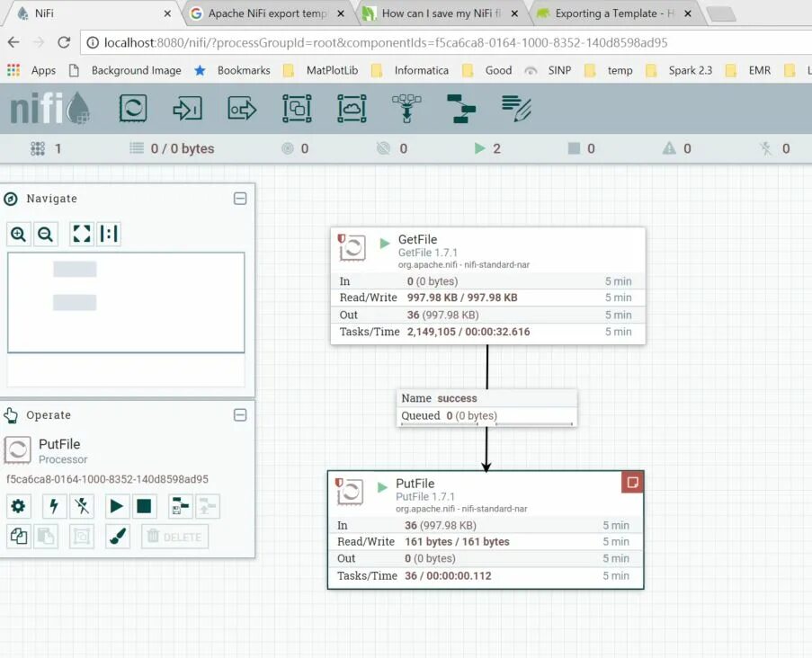Click the Disable crossed-bolt icon

coord(82,506)
